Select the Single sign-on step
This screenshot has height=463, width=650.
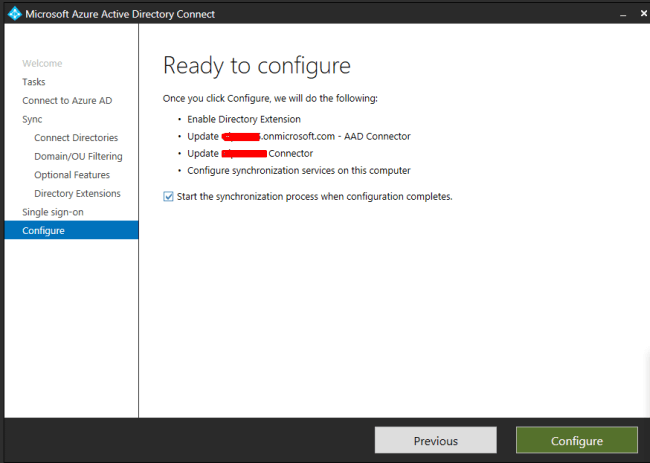(53, 212)
